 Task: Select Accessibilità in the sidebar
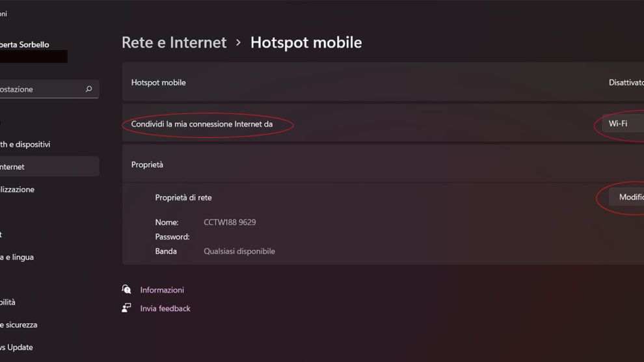[x=8, y=302]
